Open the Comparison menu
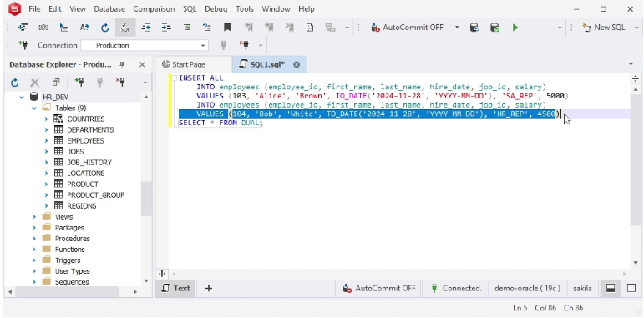Image resolution: width=644 pixels, height=318 pixels. (154, 8)
